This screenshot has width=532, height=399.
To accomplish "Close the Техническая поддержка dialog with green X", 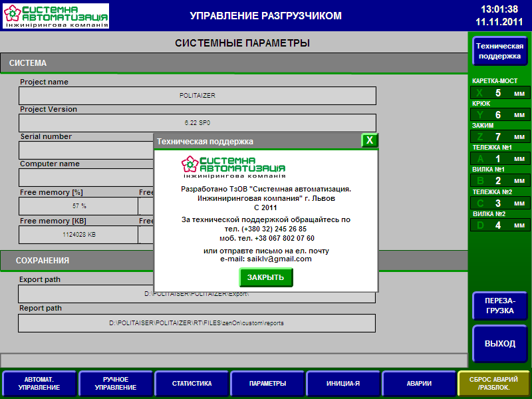I will [370, 140].
